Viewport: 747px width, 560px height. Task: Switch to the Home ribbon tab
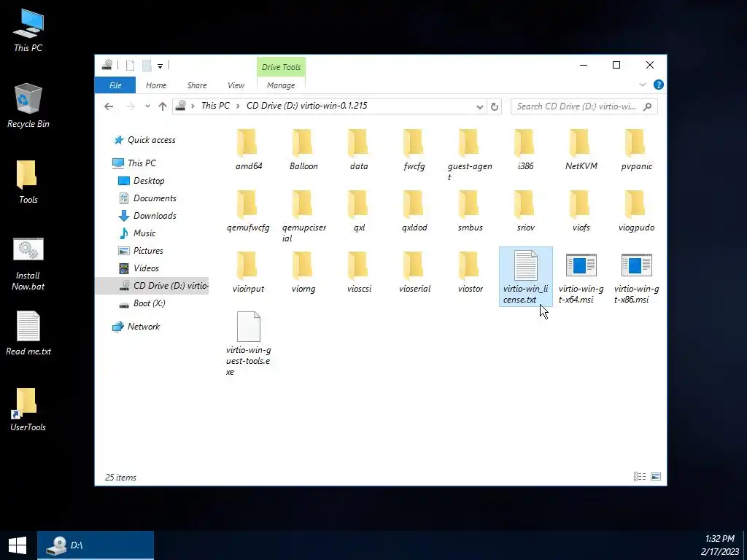point(156,85)
